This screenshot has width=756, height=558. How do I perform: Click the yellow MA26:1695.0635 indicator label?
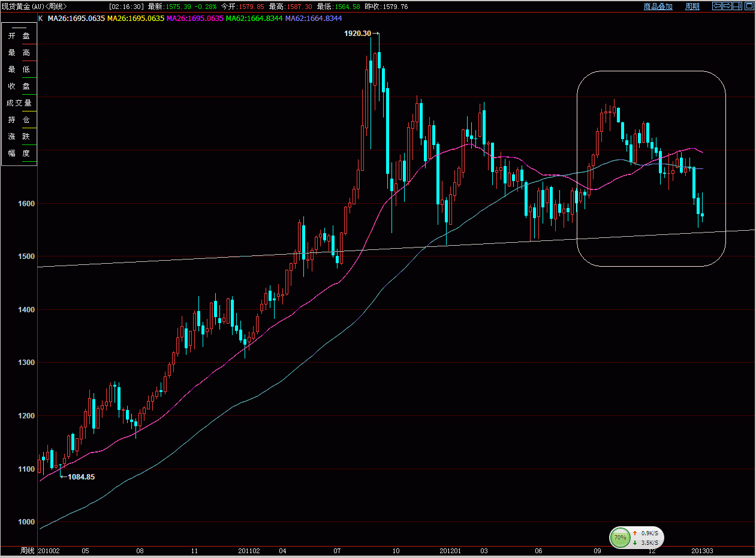pos(135,19)
